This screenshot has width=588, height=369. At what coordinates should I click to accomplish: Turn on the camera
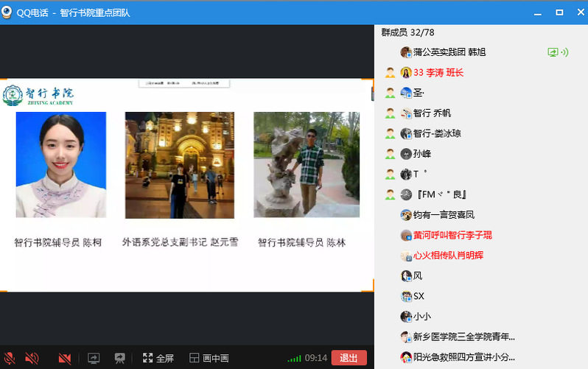65,358
